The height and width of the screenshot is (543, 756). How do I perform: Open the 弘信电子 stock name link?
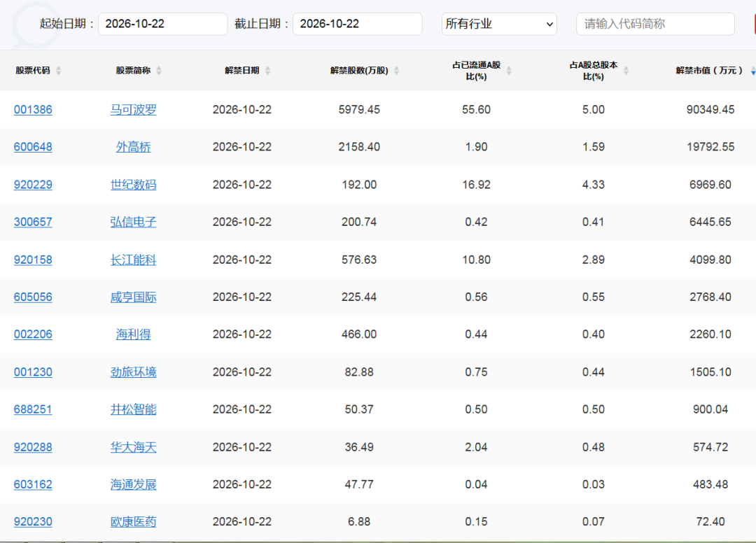(x=134, y=222)
